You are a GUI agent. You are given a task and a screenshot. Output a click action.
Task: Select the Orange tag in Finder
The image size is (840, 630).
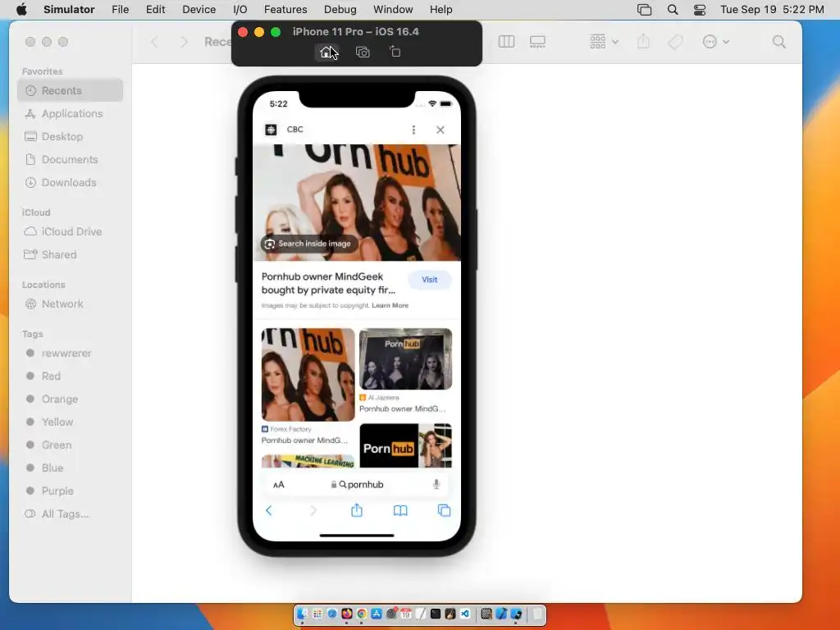(x=71, y=399)
